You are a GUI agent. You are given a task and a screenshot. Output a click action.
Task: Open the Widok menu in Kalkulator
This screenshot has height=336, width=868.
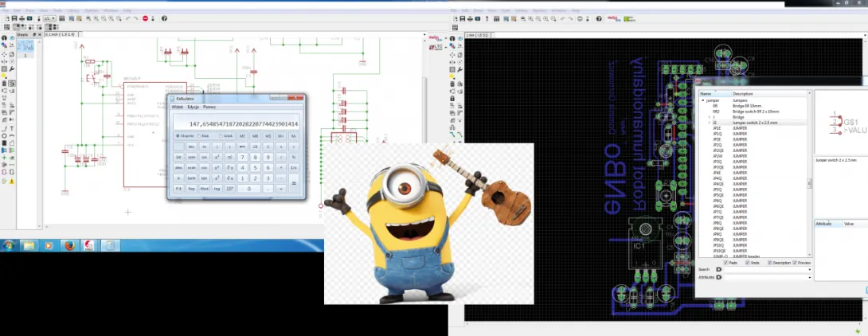coord(178,106)
